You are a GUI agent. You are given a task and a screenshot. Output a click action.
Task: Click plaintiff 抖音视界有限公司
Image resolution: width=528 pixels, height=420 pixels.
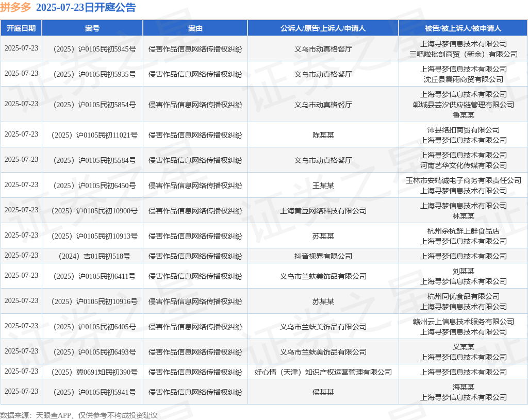pos(323,256)
